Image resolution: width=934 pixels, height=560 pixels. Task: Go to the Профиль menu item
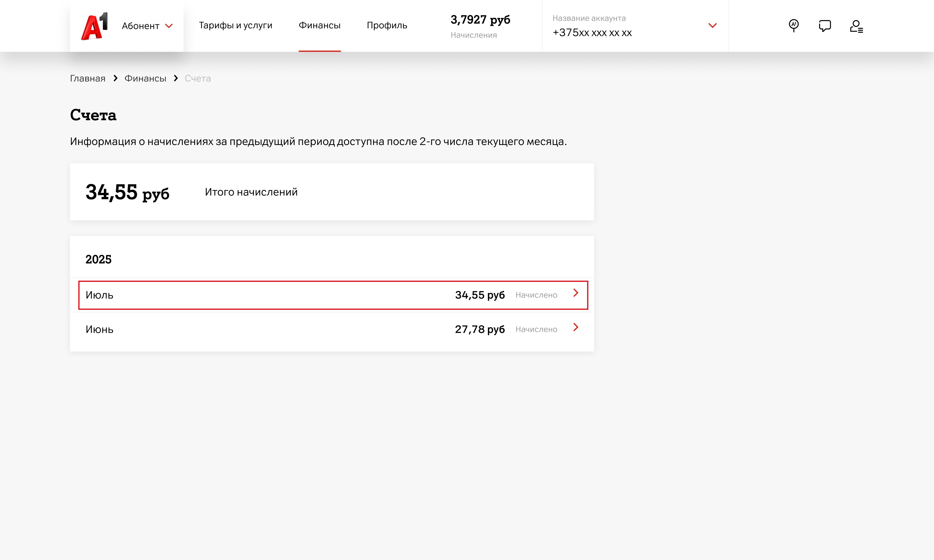[387, 25]
